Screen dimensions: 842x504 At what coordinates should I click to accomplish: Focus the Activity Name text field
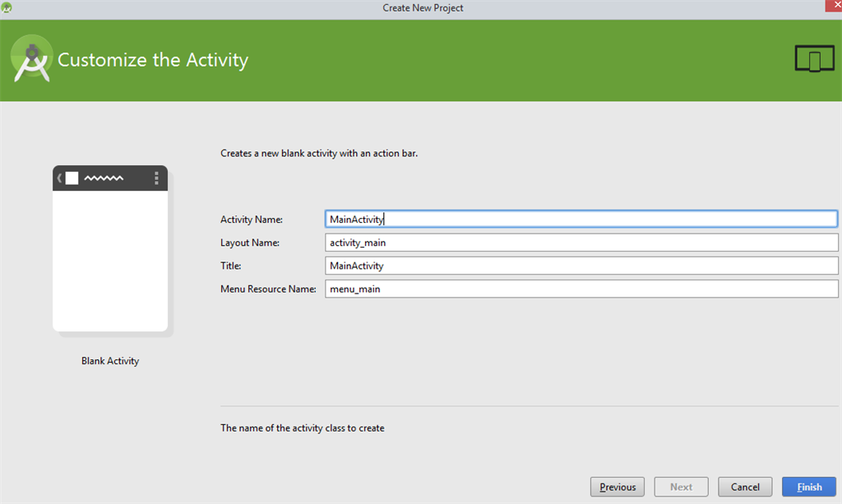tap(581, 219)
